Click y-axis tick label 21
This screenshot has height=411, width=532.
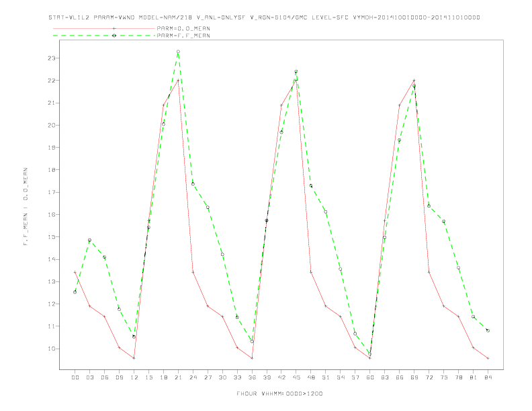52,103
